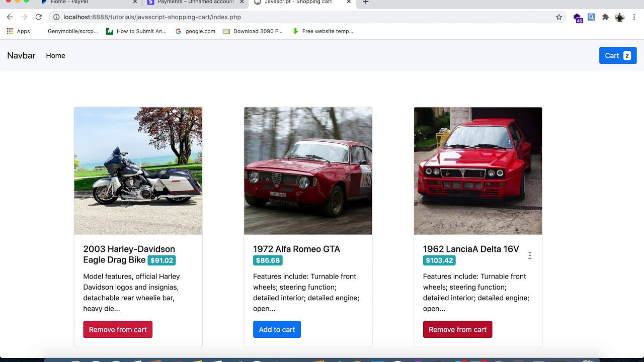The height and width of the screenshot is (362, 644).
Task: Close the Payments – Unnamed account tab
Action: (242, 3)
